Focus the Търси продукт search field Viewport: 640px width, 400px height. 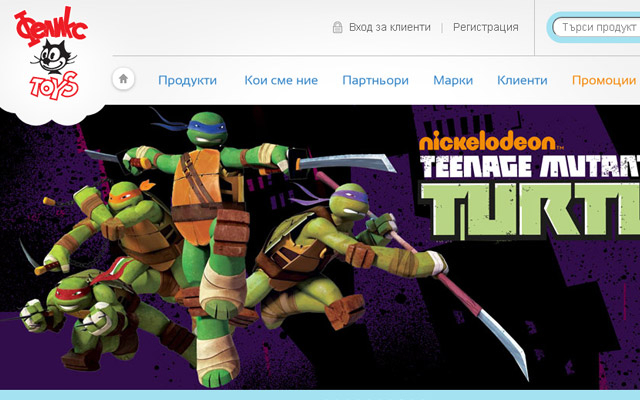pyautogui.click(x=596, y=27)
